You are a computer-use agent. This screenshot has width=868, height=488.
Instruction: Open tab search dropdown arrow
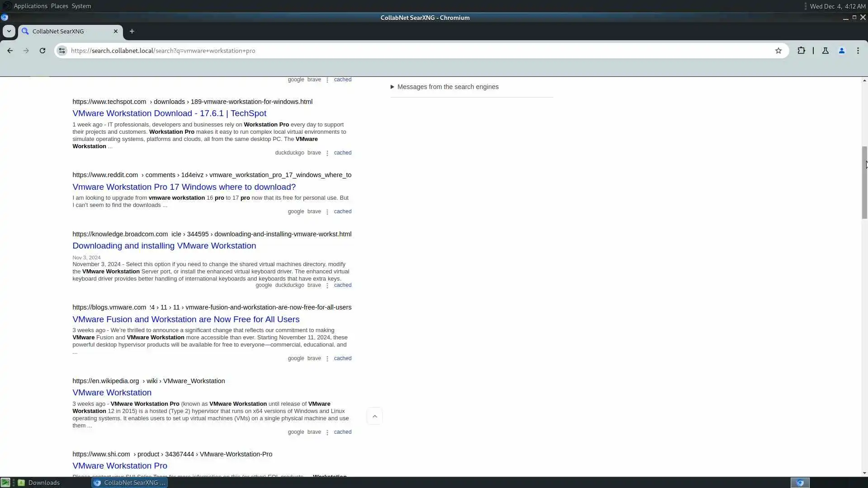coord(9,31)
